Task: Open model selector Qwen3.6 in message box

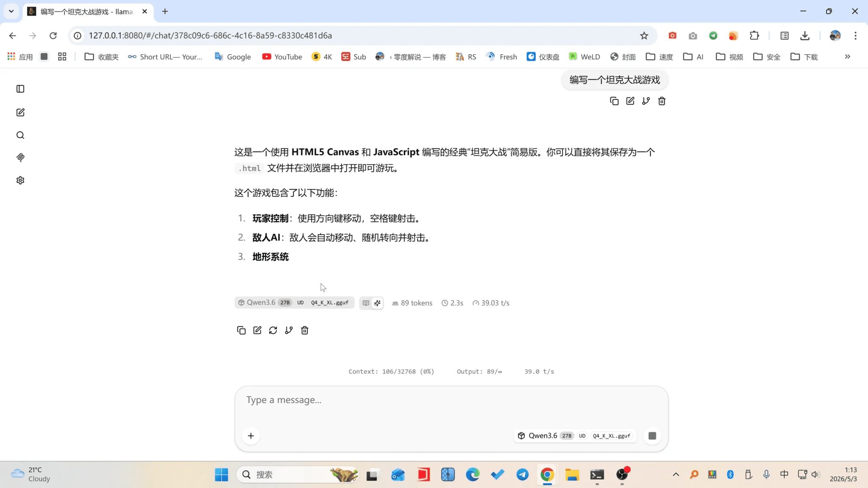Action: pos(575,436)
